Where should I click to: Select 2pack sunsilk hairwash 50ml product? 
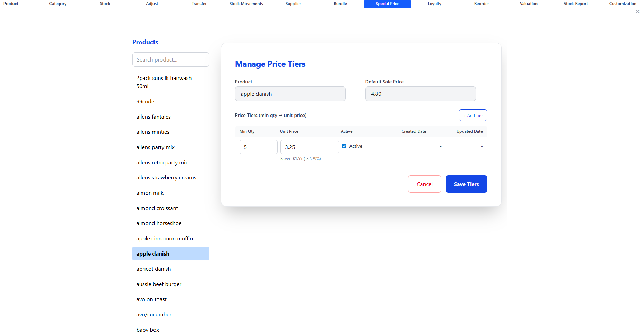[x=171, y=82]
